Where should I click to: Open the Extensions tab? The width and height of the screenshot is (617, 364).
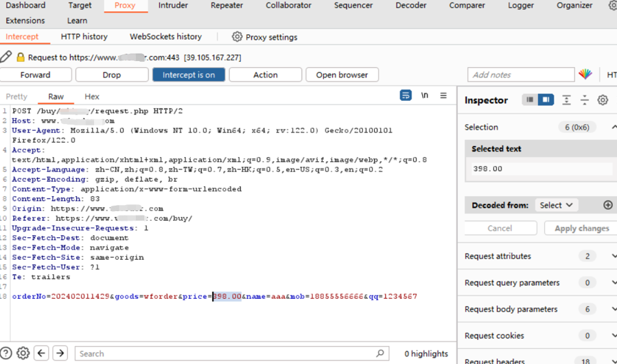(25, 21)
